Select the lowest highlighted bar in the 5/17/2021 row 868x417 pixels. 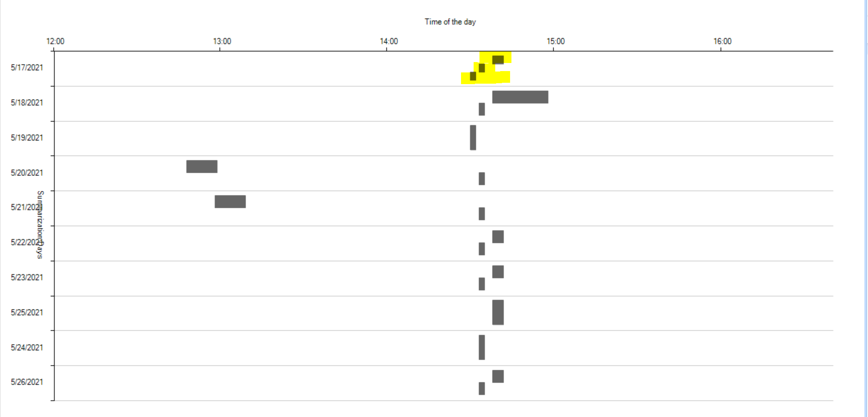473,76
